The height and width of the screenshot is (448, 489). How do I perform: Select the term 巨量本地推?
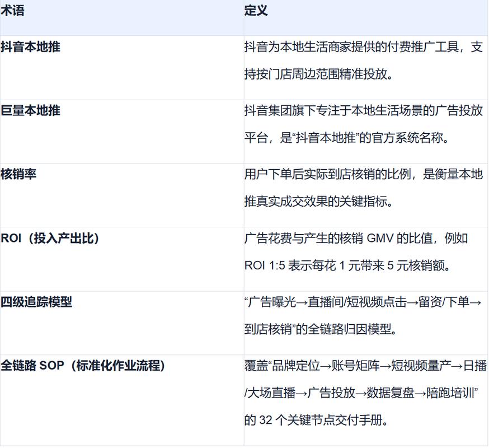pos(31,110)
